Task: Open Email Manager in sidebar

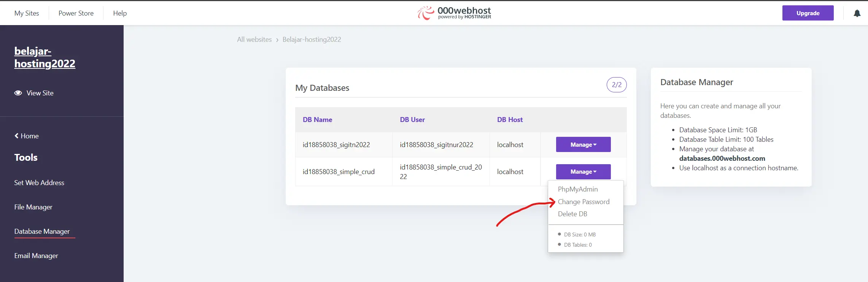Action: point(36,256)
